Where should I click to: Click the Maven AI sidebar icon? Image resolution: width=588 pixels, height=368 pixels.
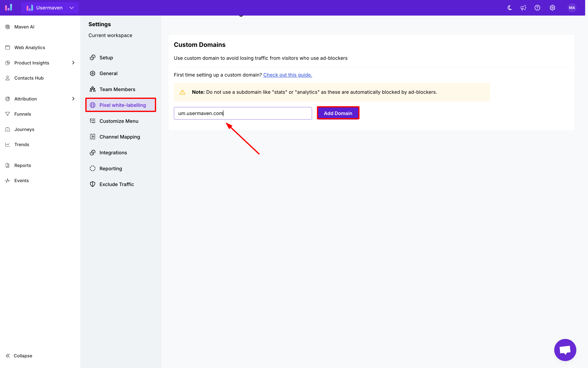coord(8,27)
